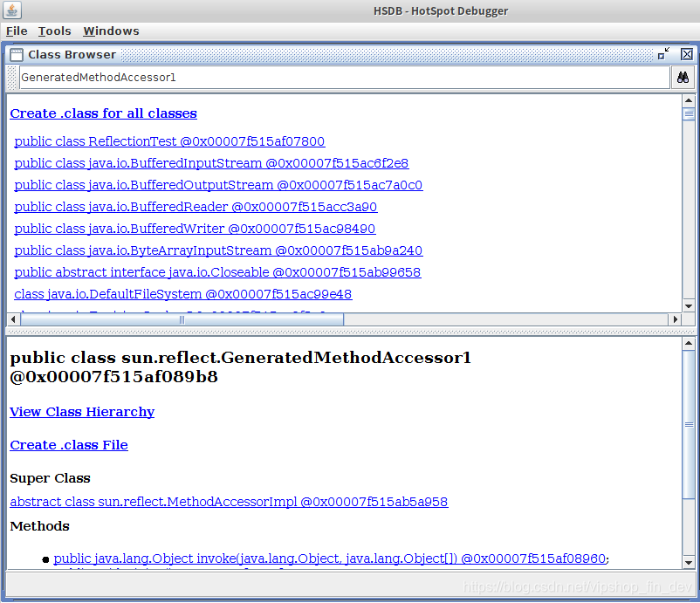The image size is (700, 603).
Task: Open java.io.Closeable interface link
Action: coord(217,273)
